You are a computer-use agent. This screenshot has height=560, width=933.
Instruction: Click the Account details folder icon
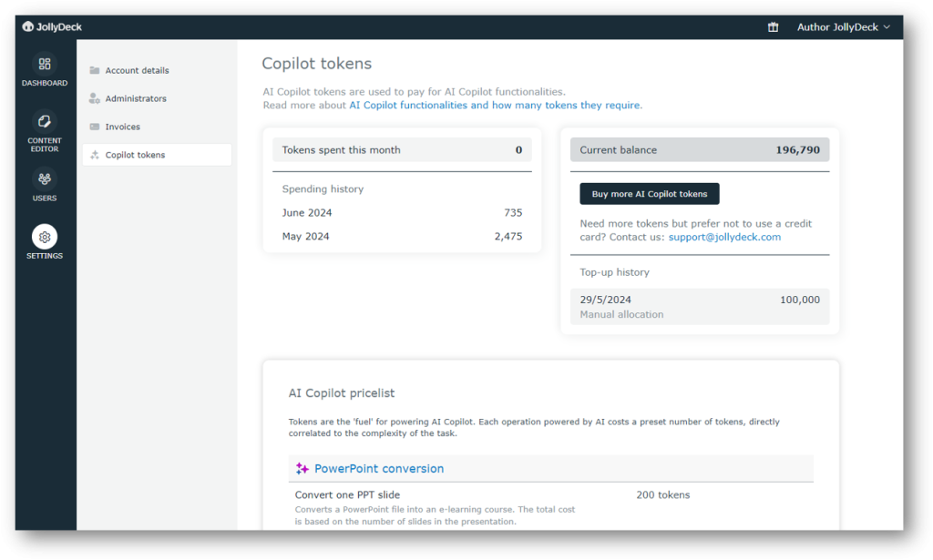coord(95,71)
